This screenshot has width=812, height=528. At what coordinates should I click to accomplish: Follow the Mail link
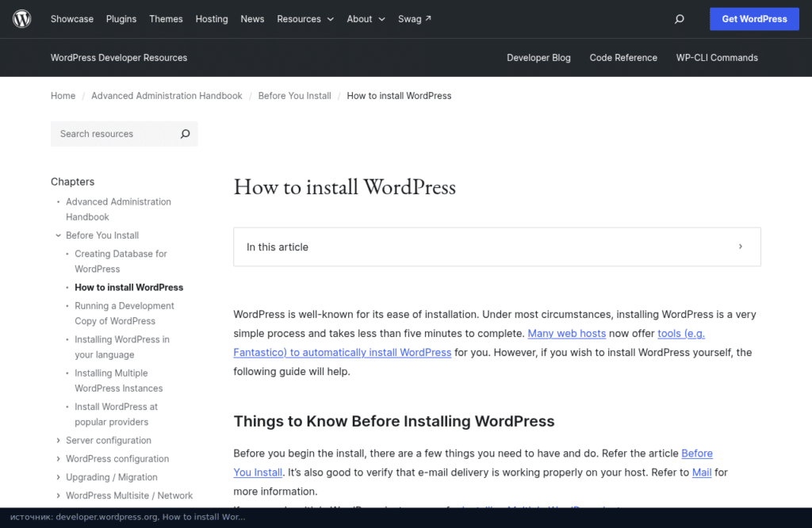(x=702, y=473)
